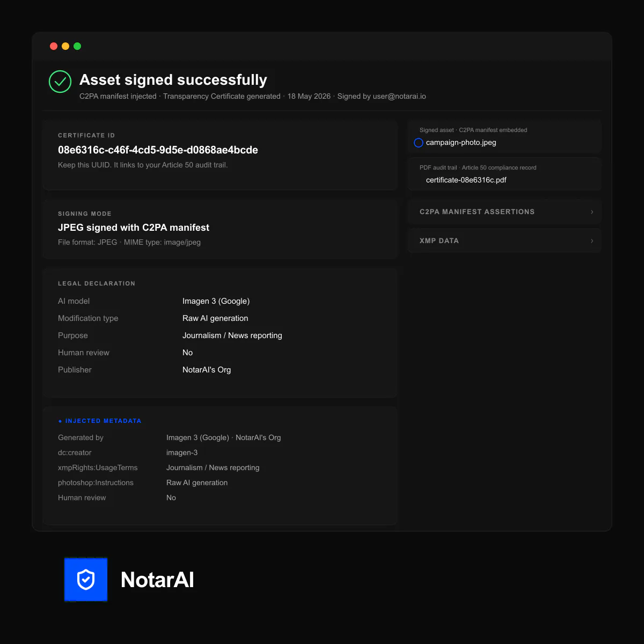The height and width of the screenshot is (644, 644).
Task: Click the green success checkmark icon
Action: 60,82
